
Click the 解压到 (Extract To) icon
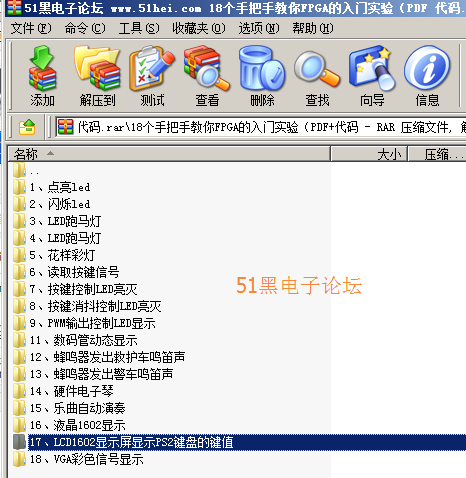click(97, 76)
